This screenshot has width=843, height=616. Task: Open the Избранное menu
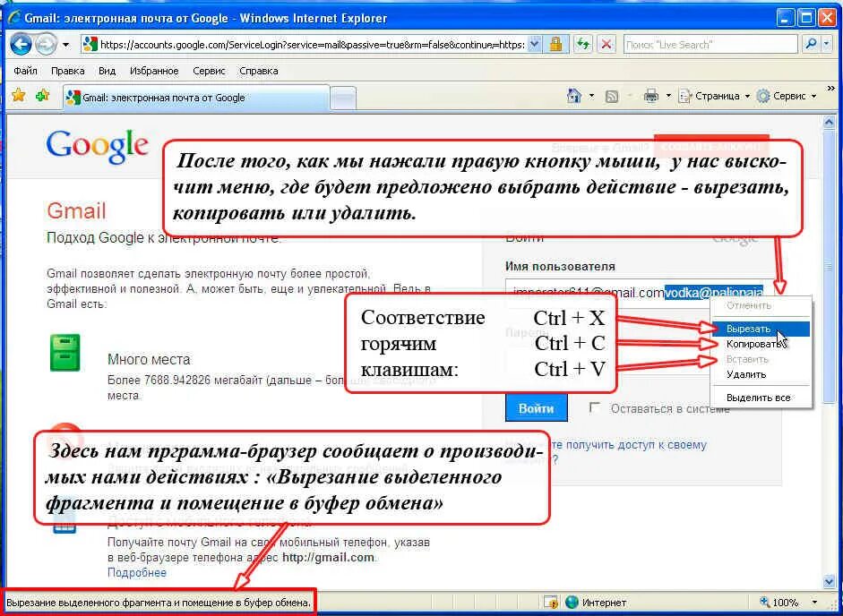click(154, 71)
